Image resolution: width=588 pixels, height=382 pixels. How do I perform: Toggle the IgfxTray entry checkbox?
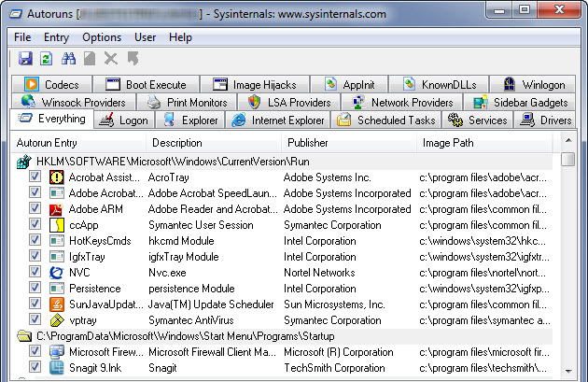click(x=35, y=256)
